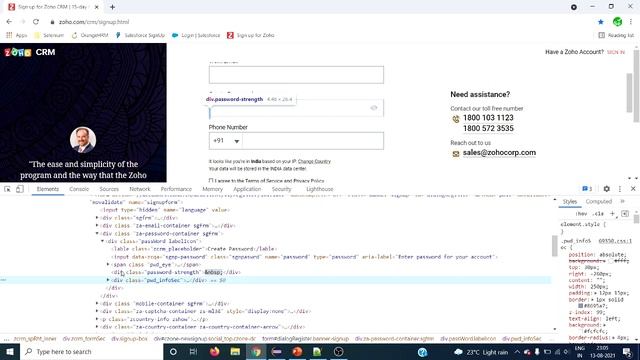
Task: Click the #fcfcfc background color swatch
Action: [580, 331]
